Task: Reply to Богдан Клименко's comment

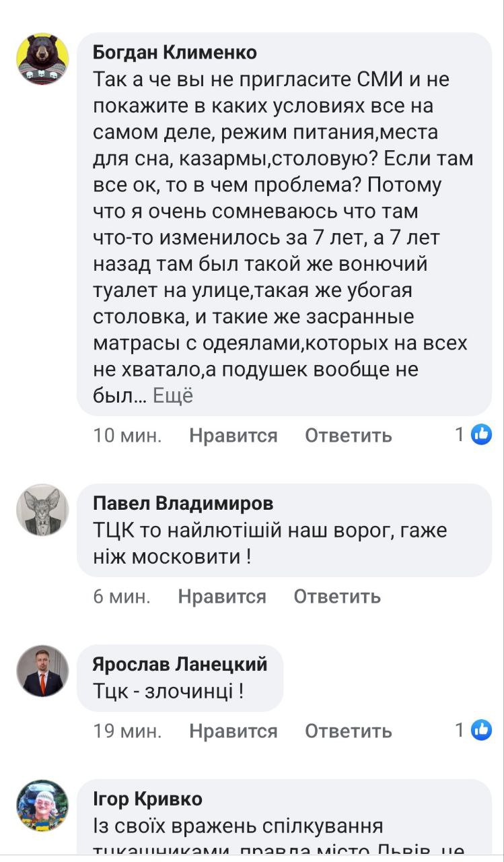Action: coord(348,436)
